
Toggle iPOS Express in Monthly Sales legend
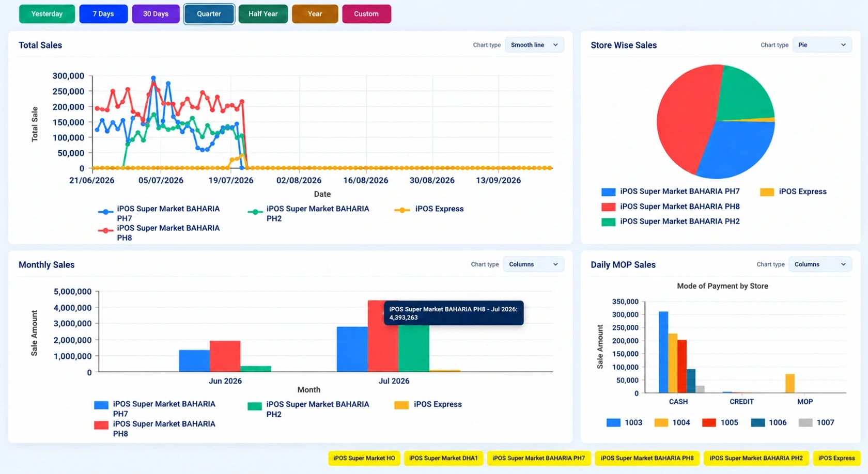tap(428, 405)
